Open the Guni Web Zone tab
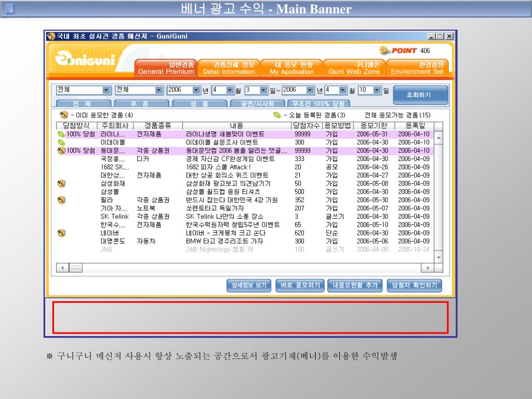Viewport: 532px width, 399px height. (x=354, y=68)
